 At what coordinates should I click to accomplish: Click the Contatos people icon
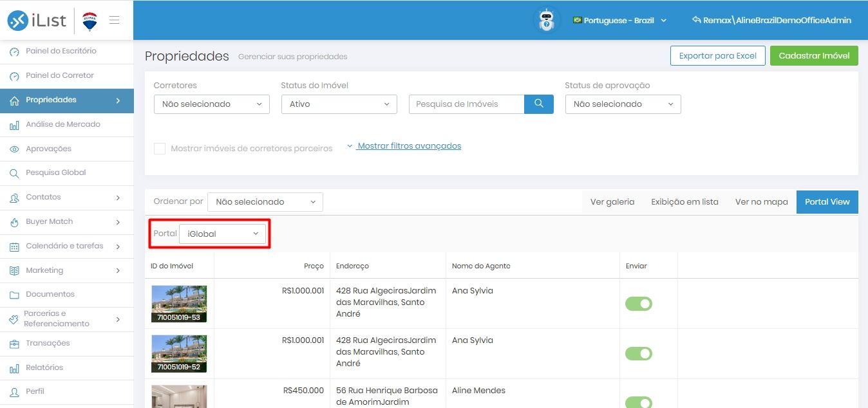click(14, 198)
